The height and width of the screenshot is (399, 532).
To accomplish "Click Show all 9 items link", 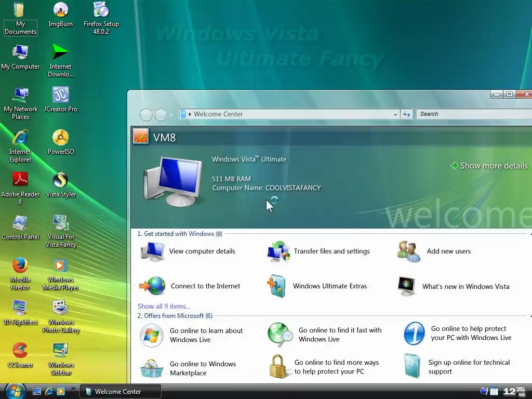I will tap(164, 306).
